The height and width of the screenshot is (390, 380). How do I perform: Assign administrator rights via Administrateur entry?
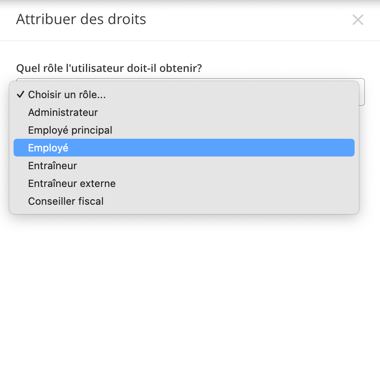[x=184, y=112]
